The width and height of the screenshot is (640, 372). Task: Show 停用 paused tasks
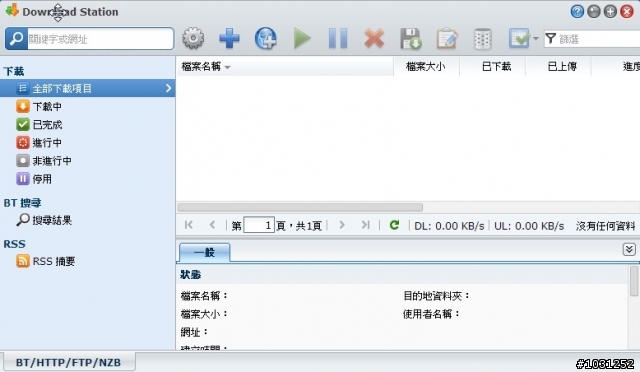34,178
